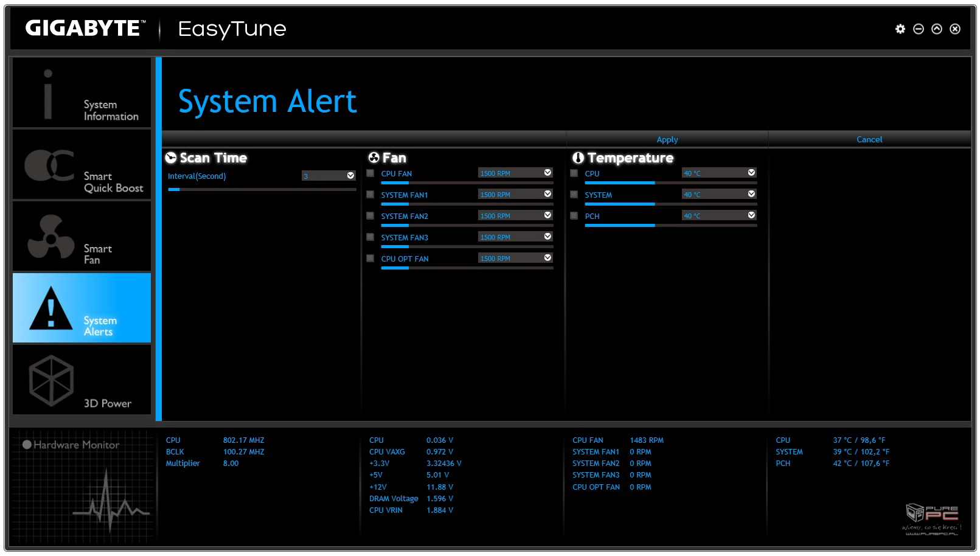
Task: Enable the SYSTEM FAN2 alert checkbox
Action: pyautogui.click(x=370, y=216)
